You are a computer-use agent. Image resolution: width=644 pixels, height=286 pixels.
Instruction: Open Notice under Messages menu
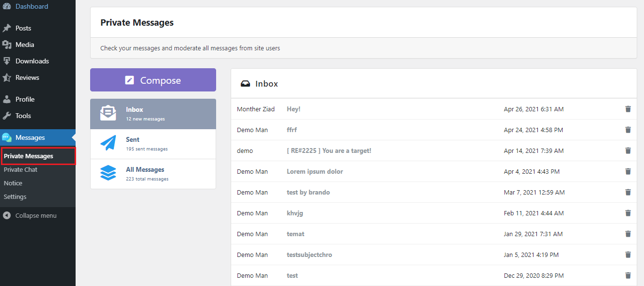12,183
